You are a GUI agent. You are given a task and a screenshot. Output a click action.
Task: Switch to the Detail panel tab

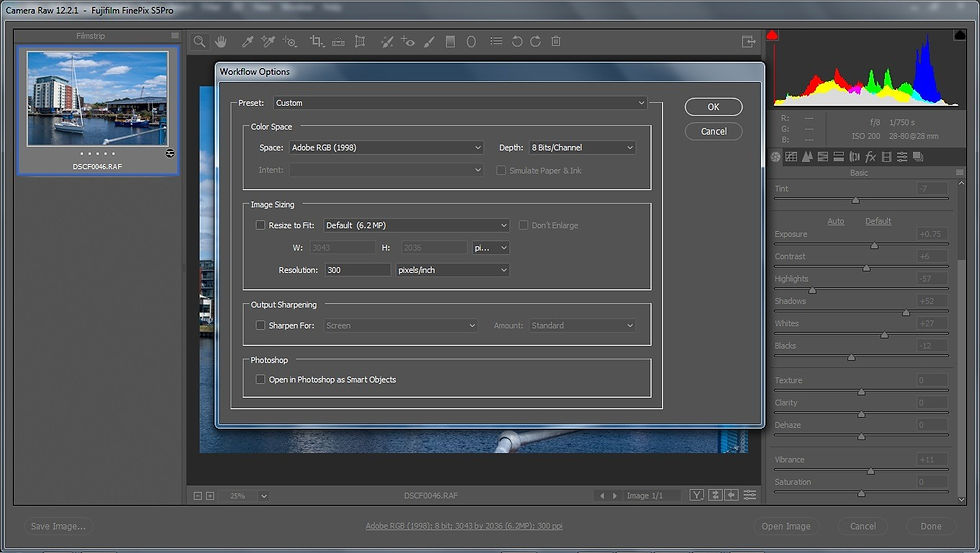[x=807, y=157]
